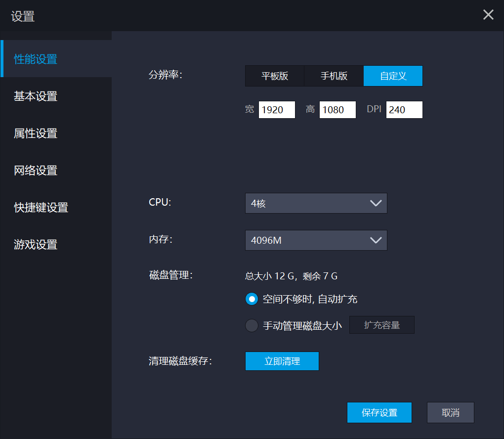
Task: Close the settings dialog with X icon
Action: coord(488,15)
